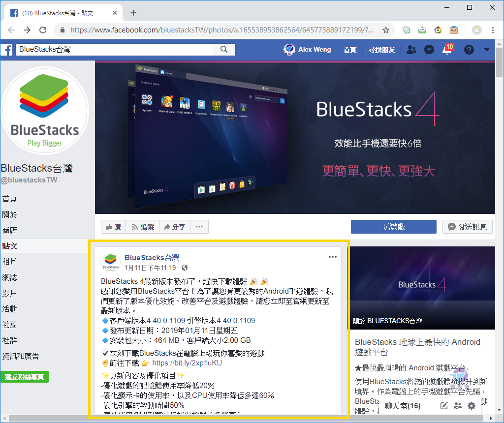Select 社群 in the page sidebar
The height and width of the screenshot is (423, 504).
(9, 340)
